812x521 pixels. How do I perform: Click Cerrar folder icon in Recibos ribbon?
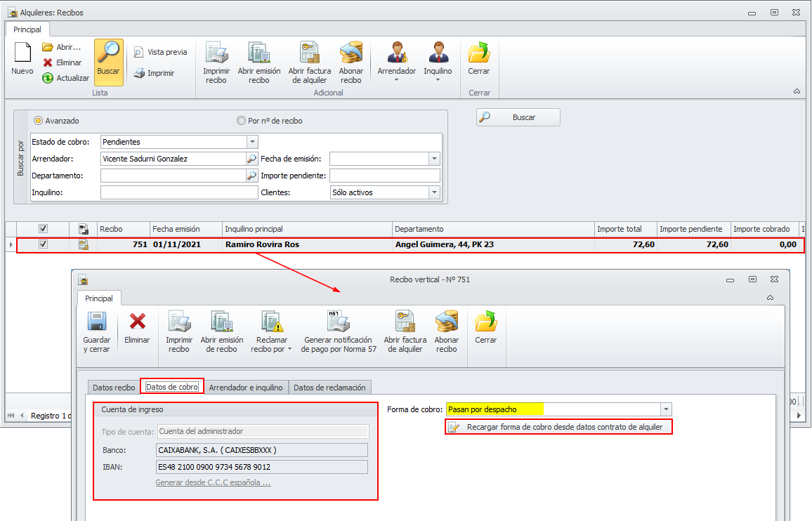pyautogui.click(x=479, y=53)
